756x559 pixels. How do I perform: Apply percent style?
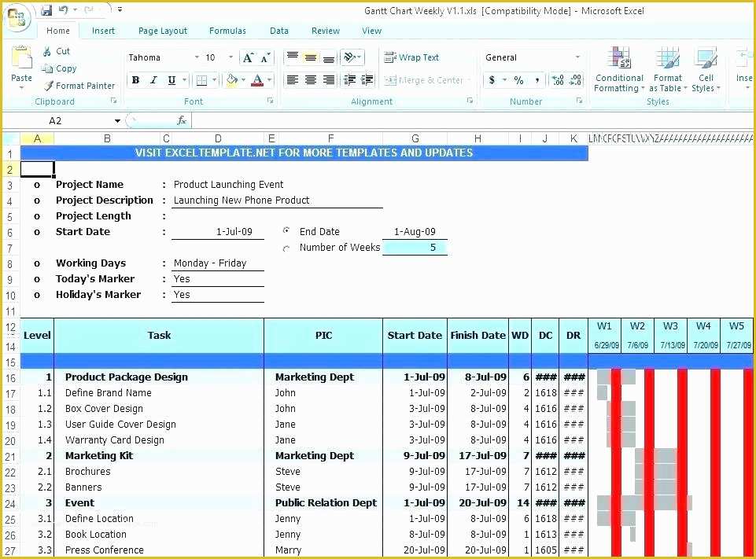518,80
